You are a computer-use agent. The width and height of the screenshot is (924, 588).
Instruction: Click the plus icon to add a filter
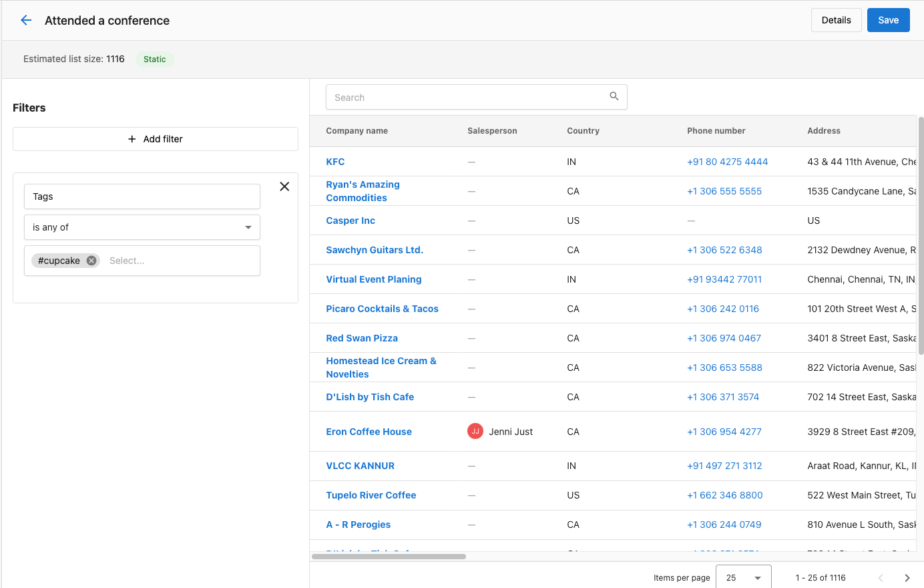point(132,139)
